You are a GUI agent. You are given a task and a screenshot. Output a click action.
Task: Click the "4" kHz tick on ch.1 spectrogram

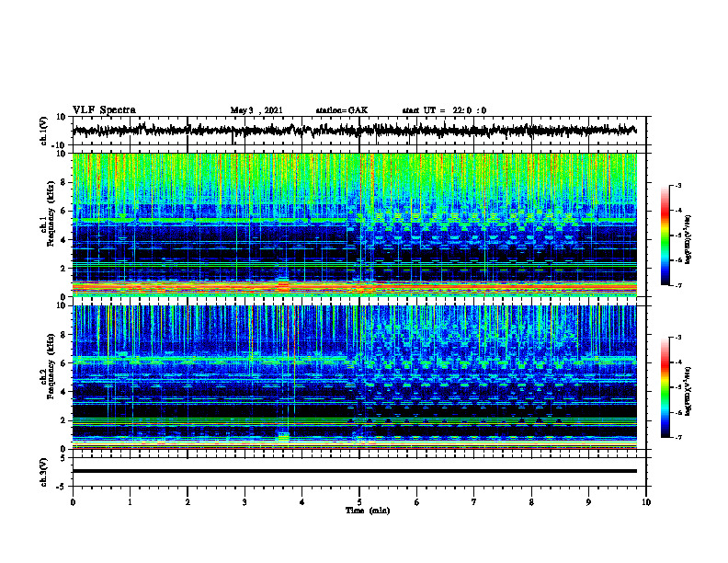(63, 240)
